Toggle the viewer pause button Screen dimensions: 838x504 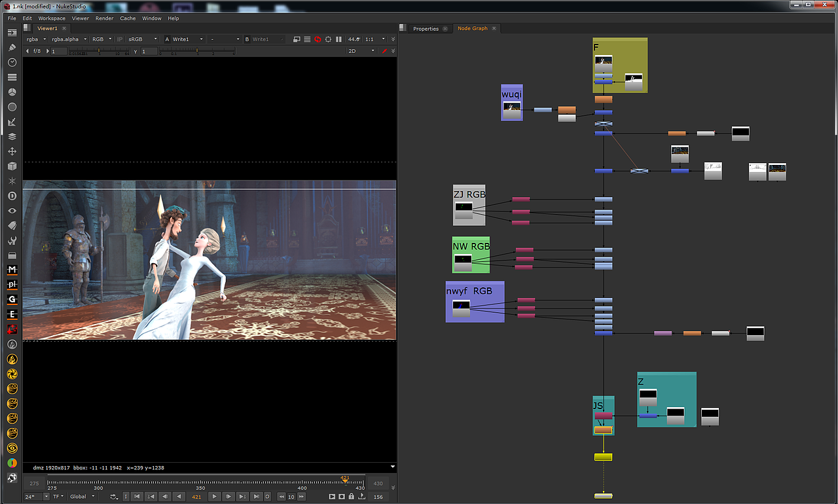(x=338, y=39)
